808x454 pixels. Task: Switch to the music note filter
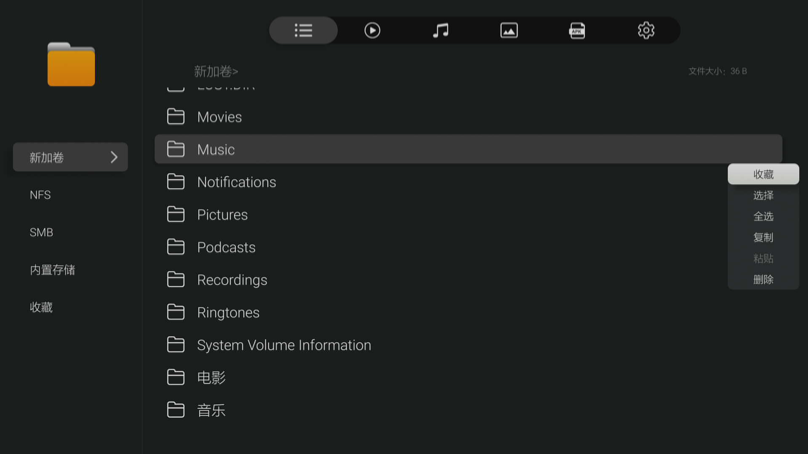click(440, 31)
